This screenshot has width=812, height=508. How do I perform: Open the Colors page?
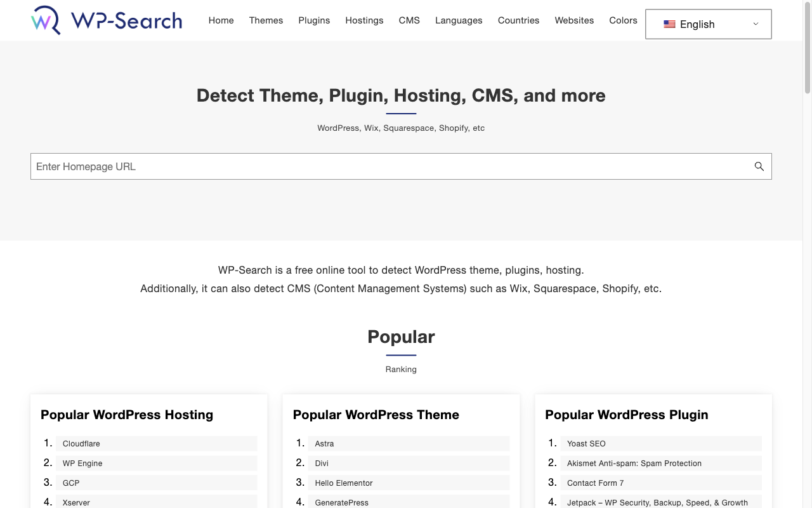pyautogui.click(x=623, y=20)
